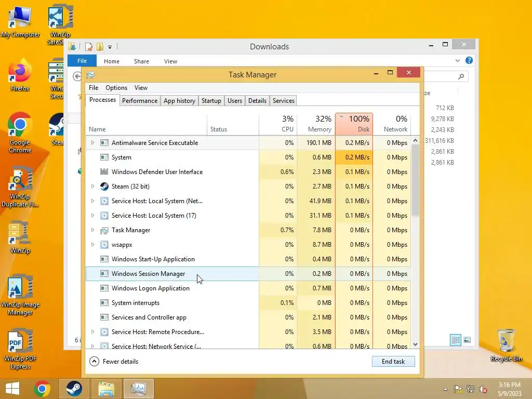Viewport: 532px width, 399px height.
Task: Open WinZip SafeShare desktop icon
Action: pyautogui.click(x=60, y=24)
